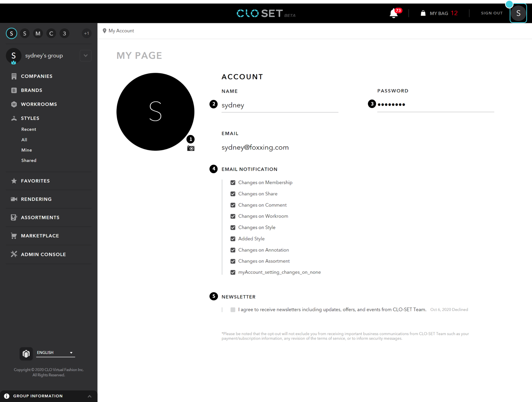
Task: Open Marketplace in sidebar
Action: click(x=40, y=236)
